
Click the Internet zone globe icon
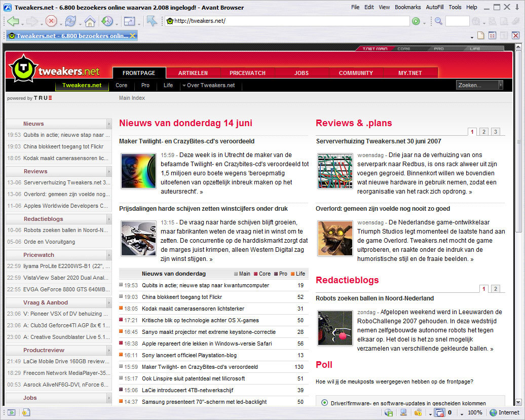tap(493, 412)
